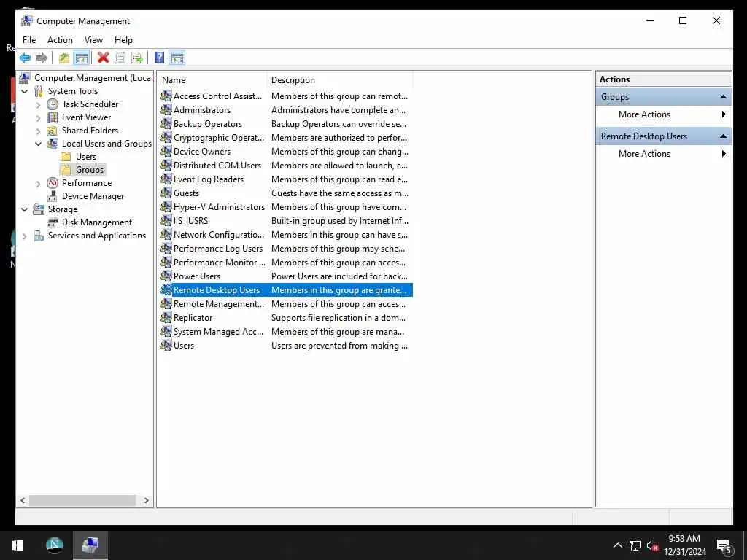This screenshot has width=747, height=560.
Task: Click the muted speaker tray icon
Action: click(x=652, y=545)
